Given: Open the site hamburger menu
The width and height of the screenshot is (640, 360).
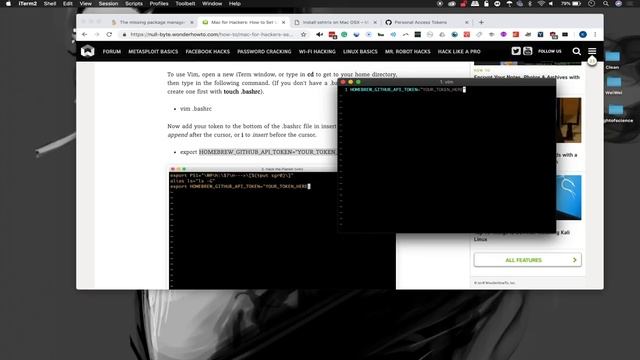Looking at the screenshot, I should coord(592,51).
